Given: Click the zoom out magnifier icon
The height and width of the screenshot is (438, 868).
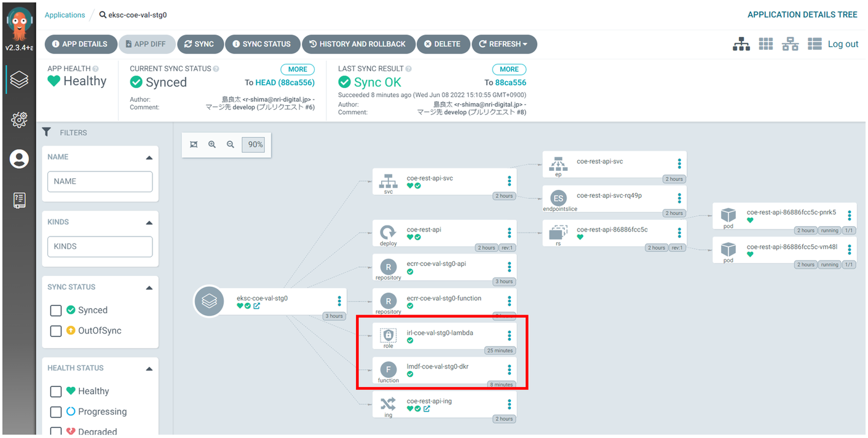Looking at the screenshot, I should pyautogui.click(x=231, y=145).
